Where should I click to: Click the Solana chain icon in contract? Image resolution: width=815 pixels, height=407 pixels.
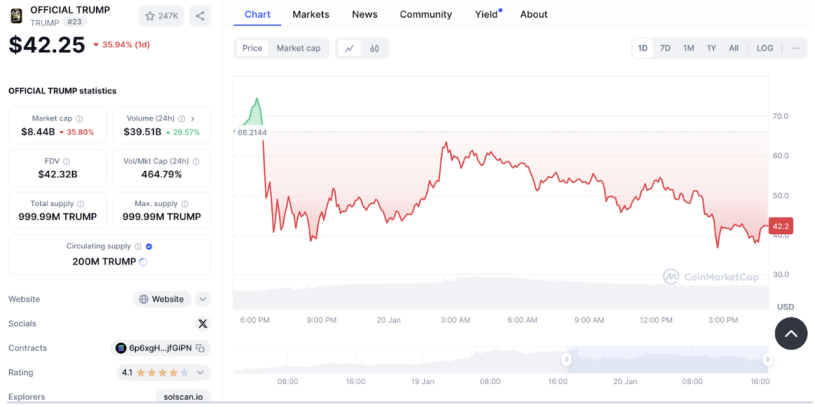(x=121, y=348)
